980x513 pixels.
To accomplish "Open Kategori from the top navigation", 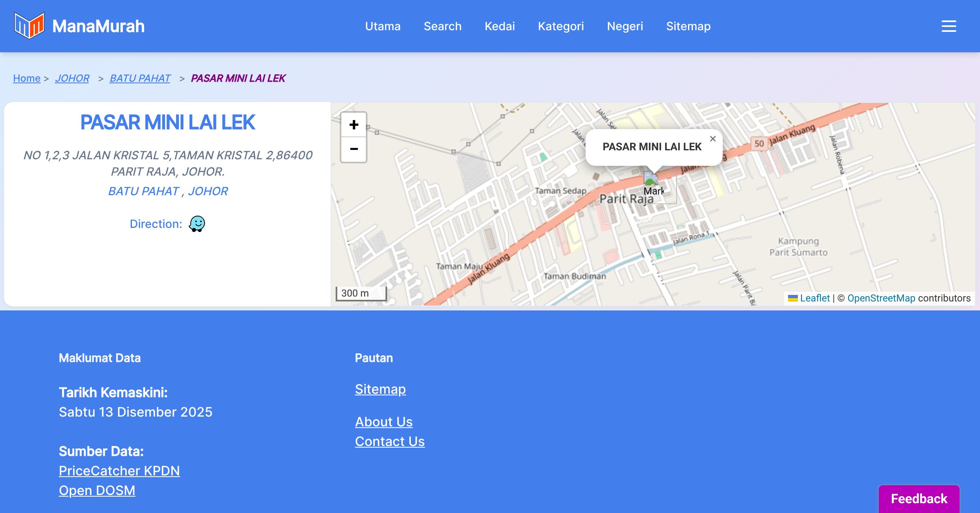I will pos(561,26).
